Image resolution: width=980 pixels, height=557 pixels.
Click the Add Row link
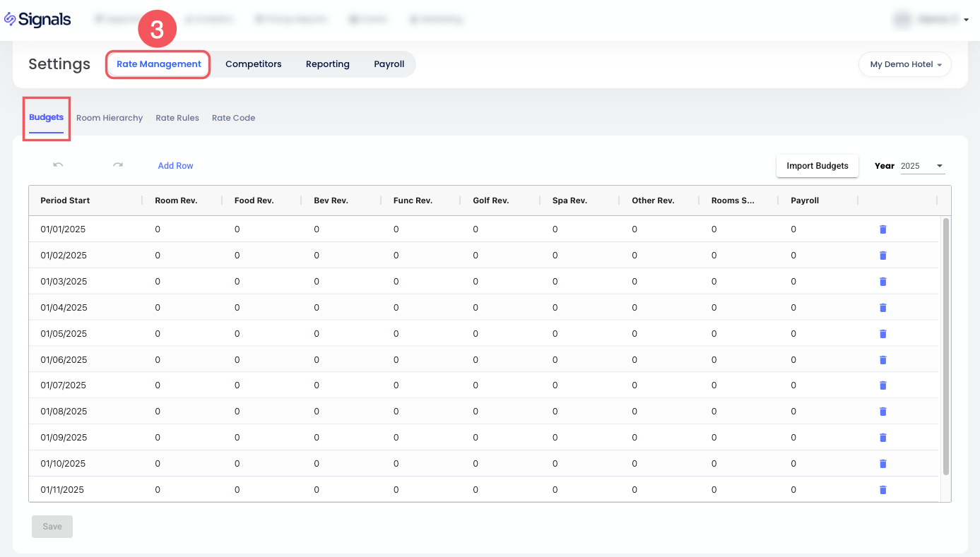click(x=175, y=166)
